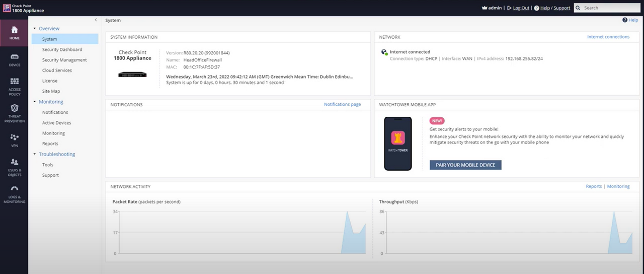Open the Device section icon
This screenshot has height=274, width=644.
pos(14,57)
